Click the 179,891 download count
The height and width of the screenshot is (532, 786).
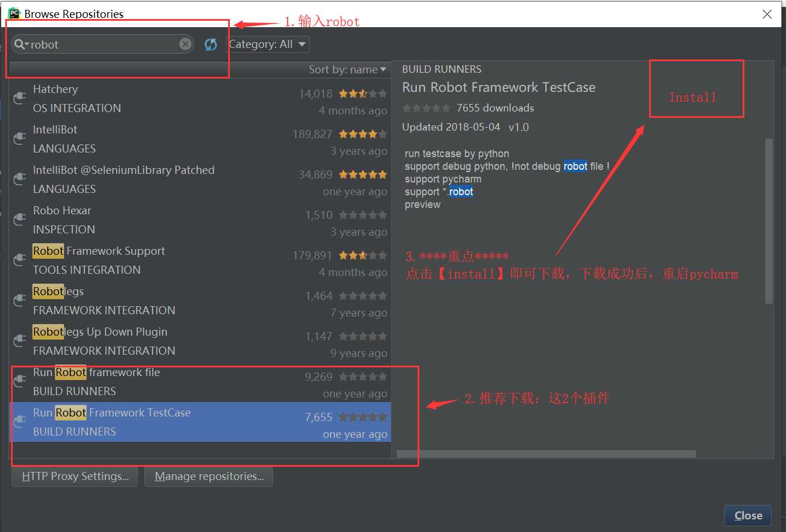[x=312, y=255]
